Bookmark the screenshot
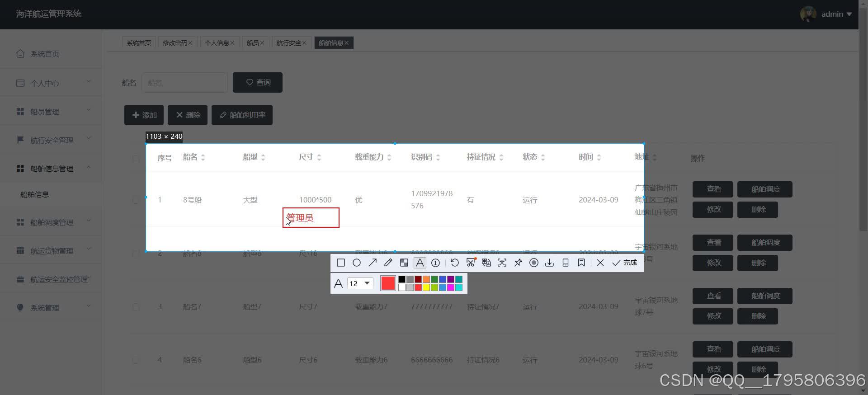The height and width of the screenshot is (395, 868). point(581,263)
